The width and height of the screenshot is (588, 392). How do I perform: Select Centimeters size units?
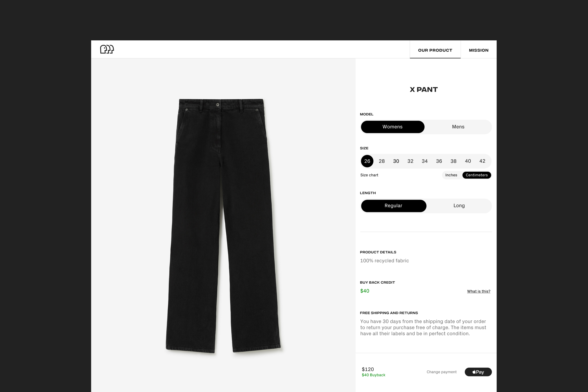coord(476,175)
